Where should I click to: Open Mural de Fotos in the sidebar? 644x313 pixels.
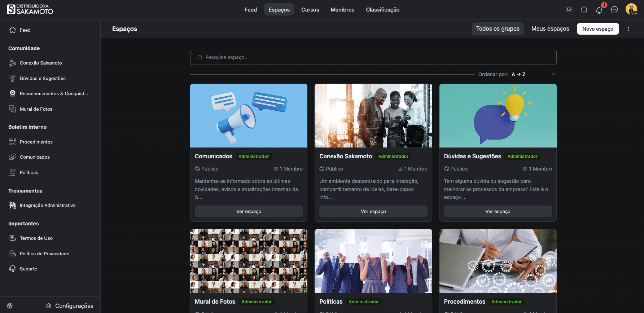point(36,109)
